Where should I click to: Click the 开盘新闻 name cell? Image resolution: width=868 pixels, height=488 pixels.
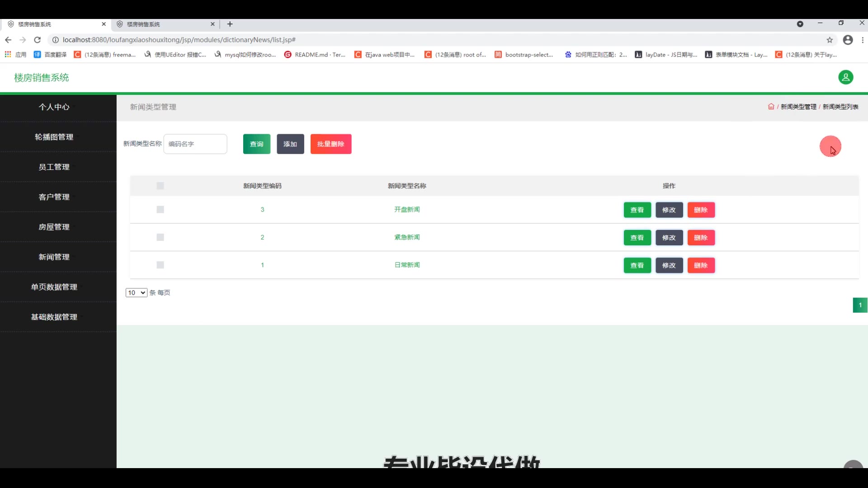pyautogui.click(x=407, y=209)
